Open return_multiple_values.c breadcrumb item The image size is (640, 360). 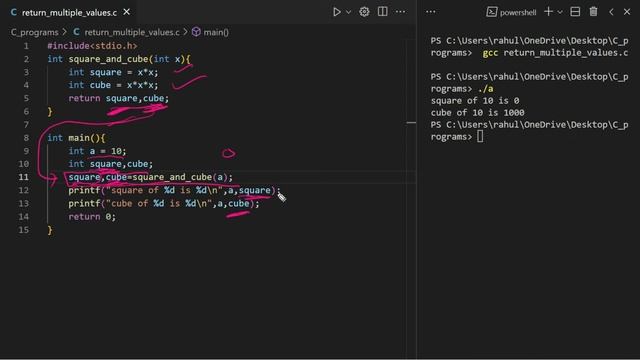coord(127,32)
